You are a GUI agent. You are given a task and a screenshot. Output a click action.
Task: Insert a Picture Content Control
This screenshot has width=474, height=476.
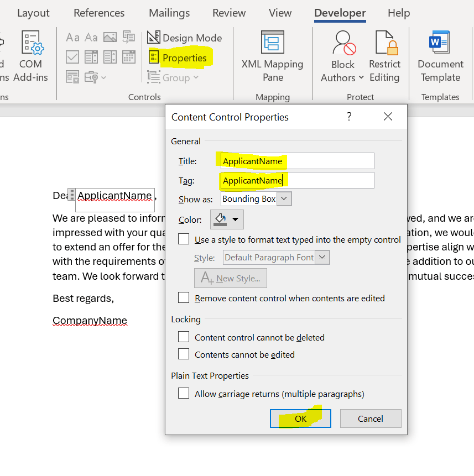click(x=110, y=38)
